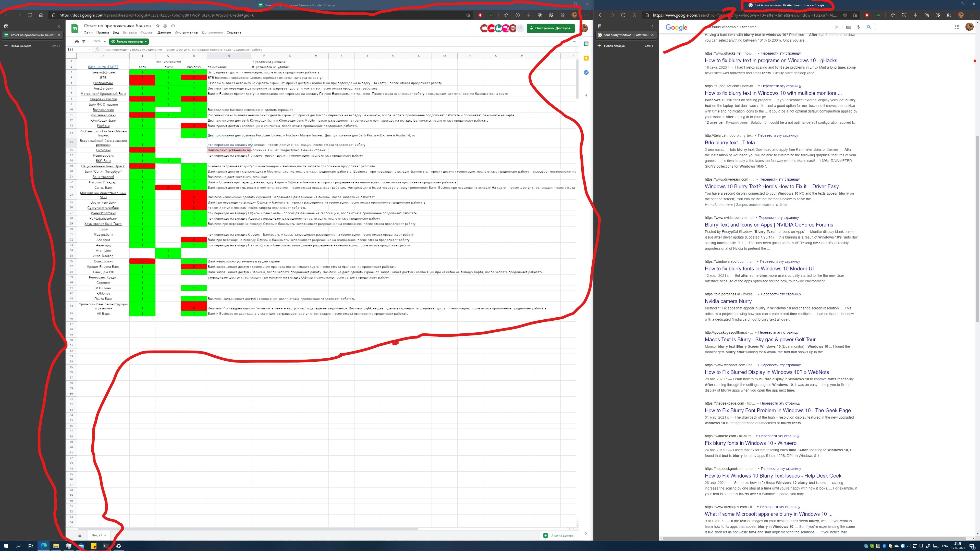Open Downloads icon in the right browser toolbar
The width and height of the screenshot is (980, 551).
[x=915, y=15]
